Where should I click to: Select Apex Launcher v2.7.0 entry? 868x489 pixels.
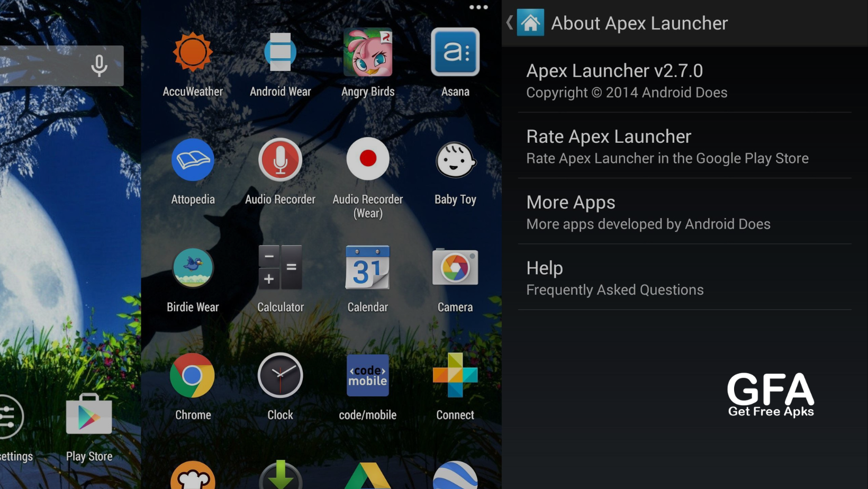coord(685,80)
